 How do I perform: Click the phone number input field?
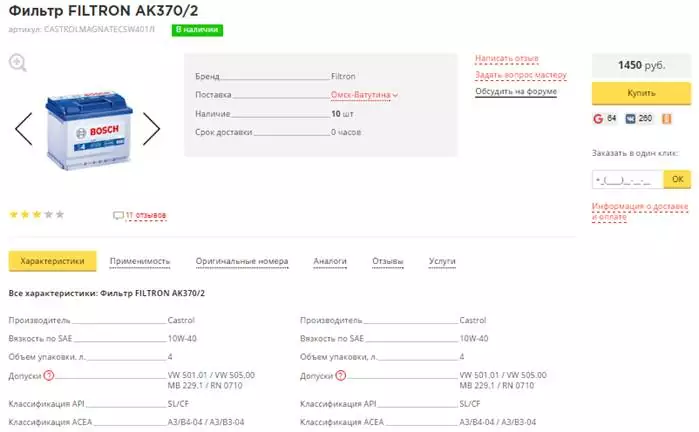click(628, 180)
